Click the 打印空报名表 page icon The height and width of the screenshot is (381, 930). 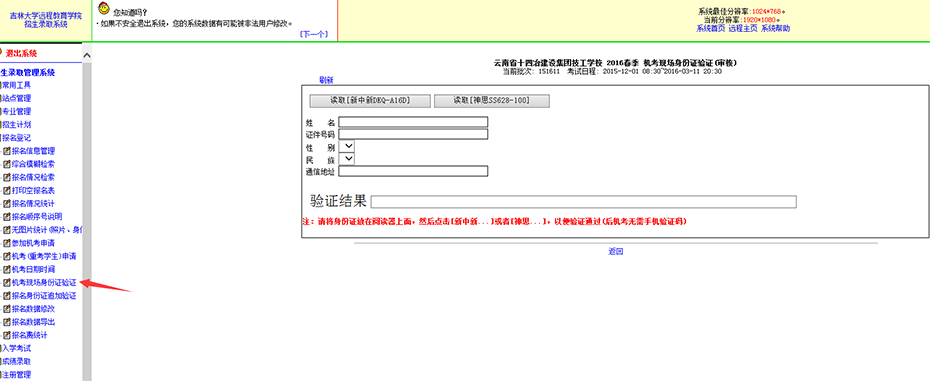coord(7,190)
